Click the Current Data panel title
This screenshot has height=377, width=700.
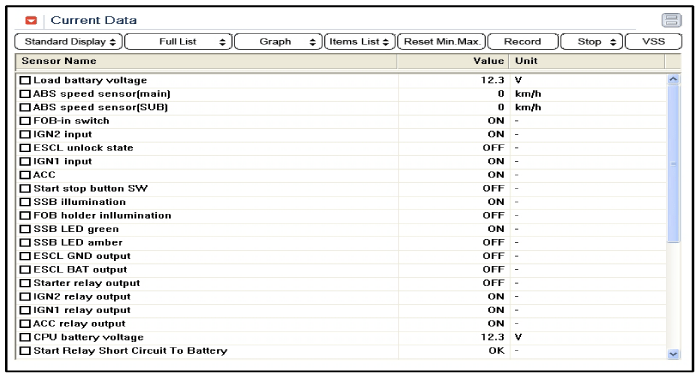pos(94,21)
